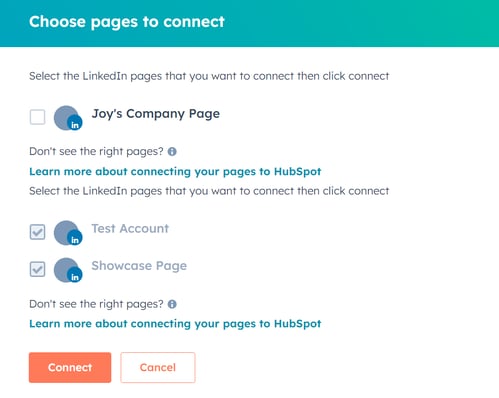Click Joy's Company Page LinkedIn avatar
Image resolution: width=499 pixels, height=398 pixels.
(68, 118)
